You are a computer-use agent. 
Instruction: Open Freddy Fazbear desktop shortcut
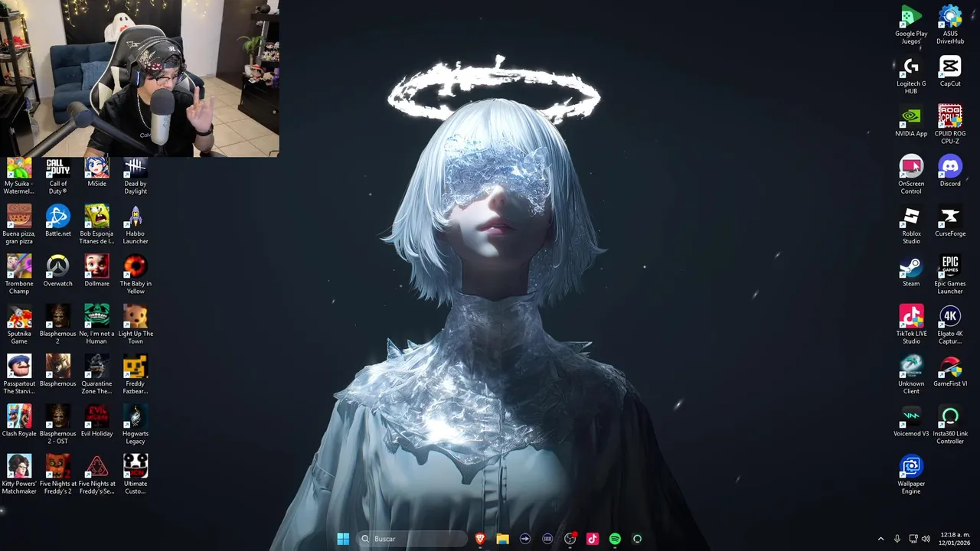tap(136, 375)
